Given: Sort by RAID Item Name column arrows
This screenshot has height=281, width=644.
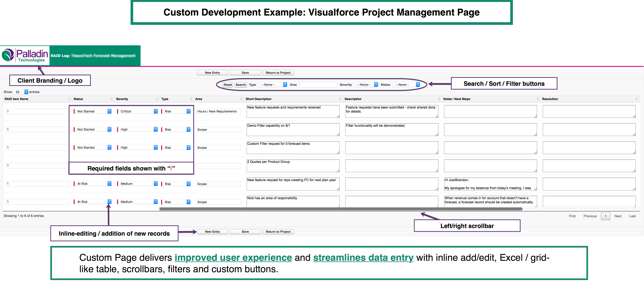Looking at the screenshot, I should [x=69, y=99].
